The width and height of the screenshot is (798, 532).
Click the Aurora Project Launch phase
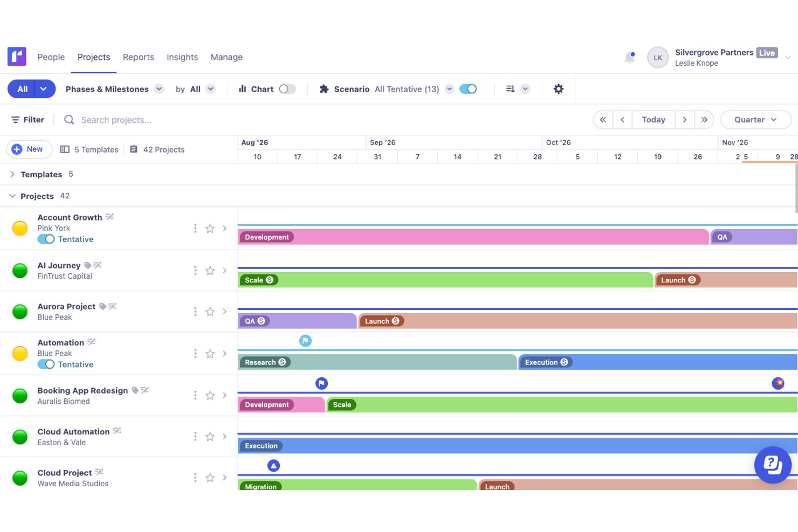tap(578, 321)
